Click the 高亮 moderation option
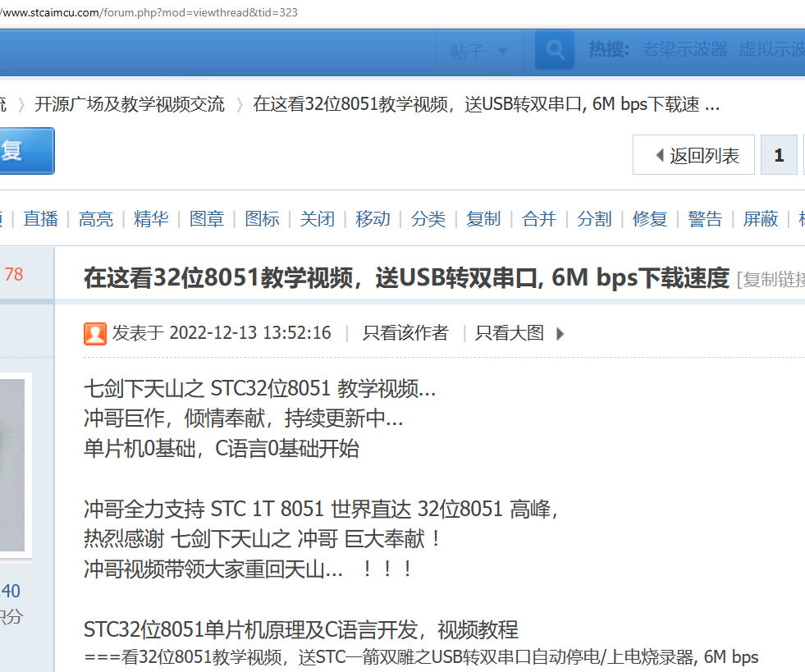Image resolution: width=805 pixels, height=672 pixels. (96, 219)
